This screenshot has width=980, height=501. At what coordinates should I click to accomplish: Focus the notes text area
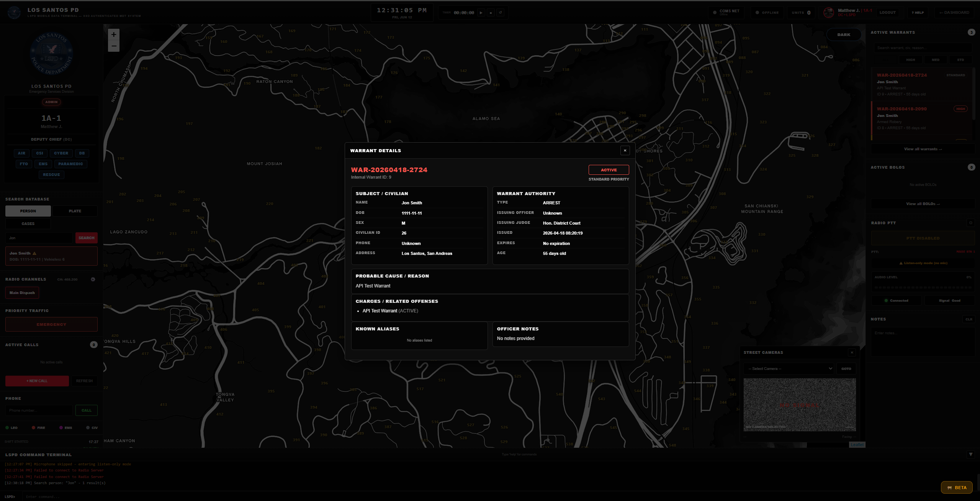(923, 342)
